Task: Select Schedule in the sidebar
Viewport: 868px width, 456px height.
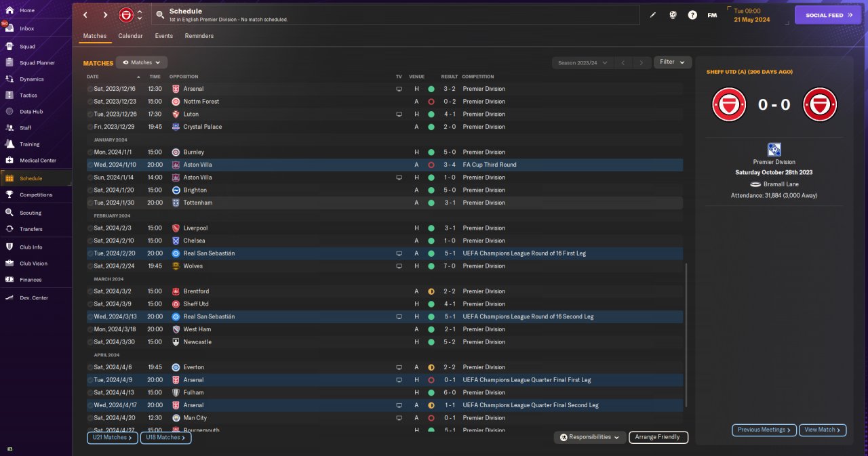Action: click(x=36, y=178)
